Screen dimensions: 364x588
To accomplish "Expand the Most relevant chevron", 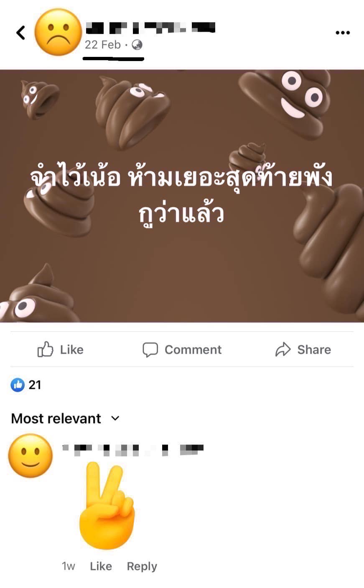I will (x=115, y=418).
